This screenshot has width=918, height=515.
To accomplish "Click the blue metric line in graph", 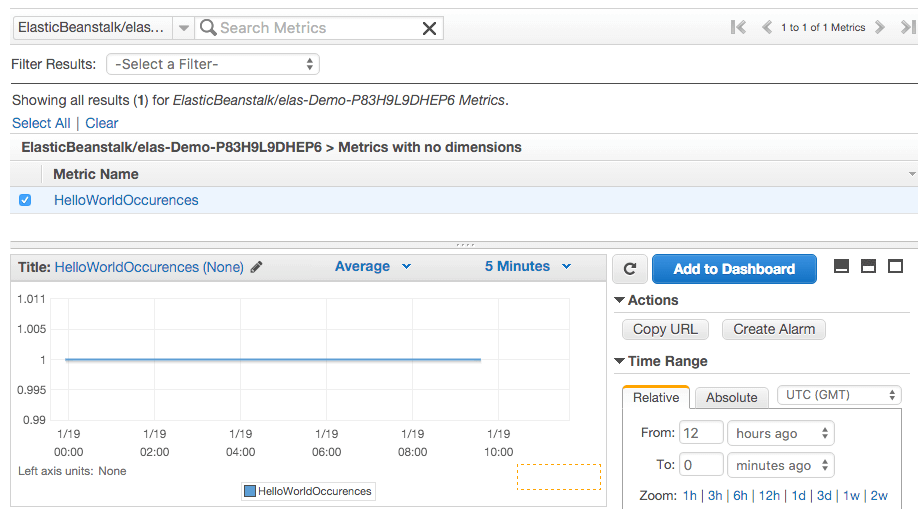I will click(x=273, y=359).
